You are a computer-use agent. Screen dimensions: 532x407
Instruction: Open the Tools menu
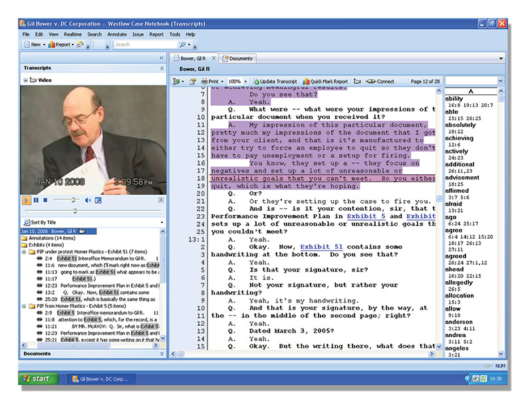[x=175, y=35]
